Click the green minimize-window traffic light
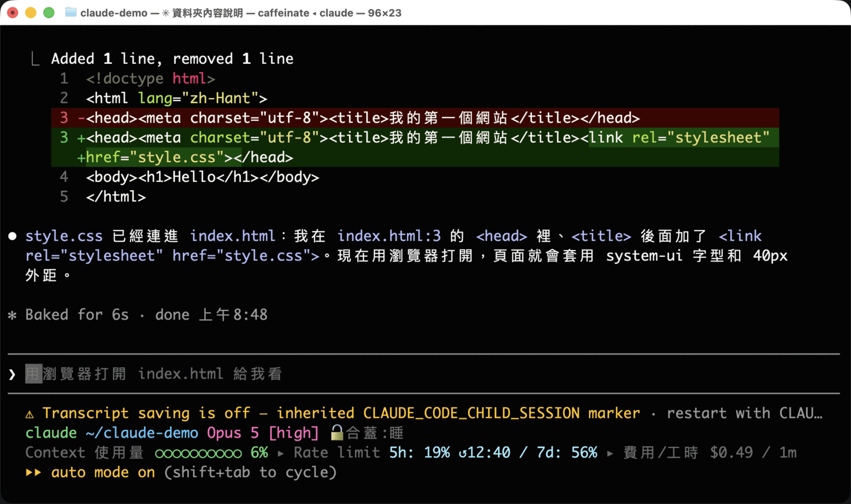 [x=49, y=12]
